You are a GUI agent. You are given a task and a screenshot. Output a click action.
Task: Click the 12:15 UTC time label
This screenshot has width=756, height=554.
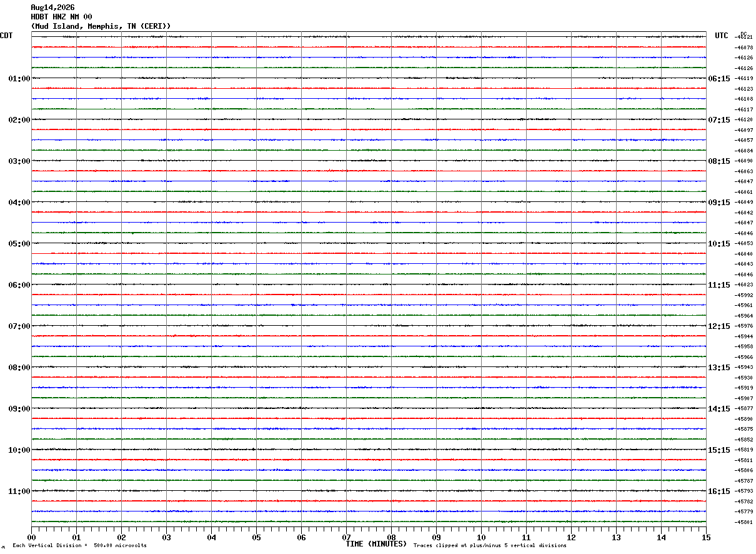[719, 326]
